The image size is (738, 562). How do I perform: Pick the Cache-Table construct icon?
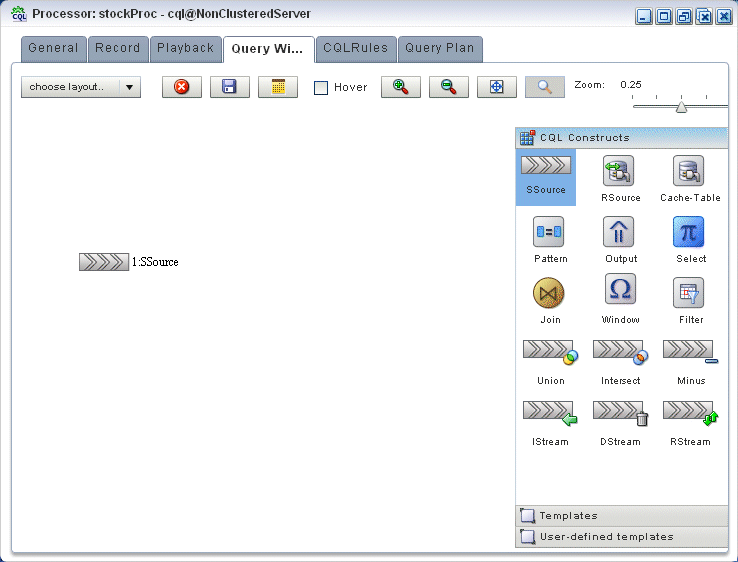coord(689,171)
